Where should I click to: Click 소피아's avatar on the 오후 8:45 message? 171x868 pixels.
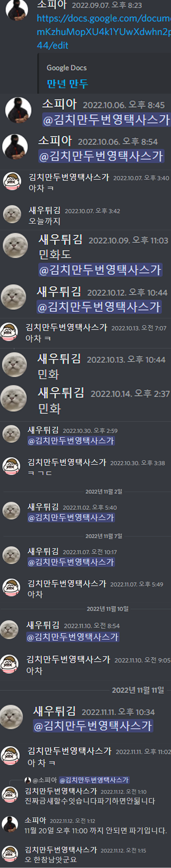tap(18, 110)
